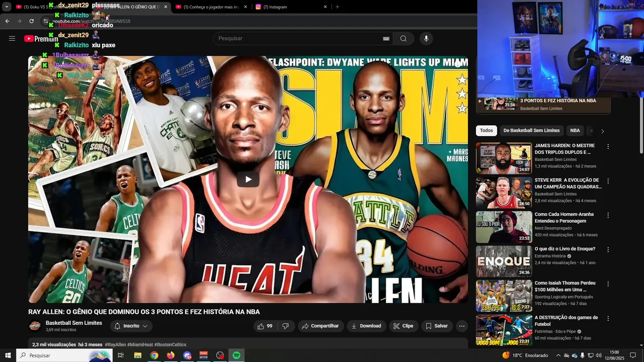
Task: Open the tab search dropdown arrow
Action: (7, 7)
